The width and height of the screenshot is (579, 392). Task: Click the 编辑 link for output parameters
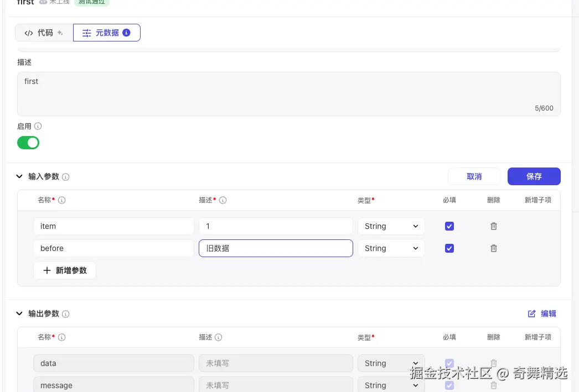542,313
